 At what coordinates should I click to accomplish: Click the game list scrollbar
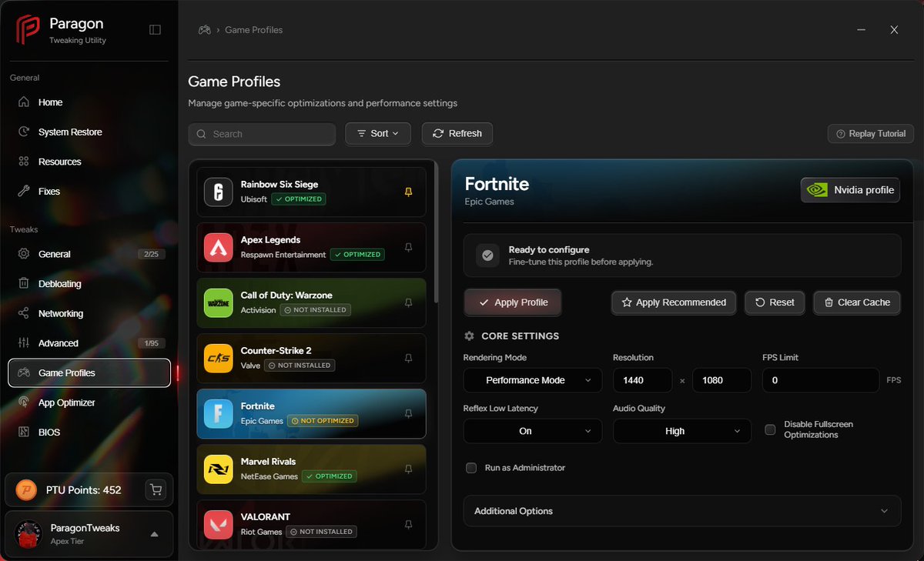[436, 231]
